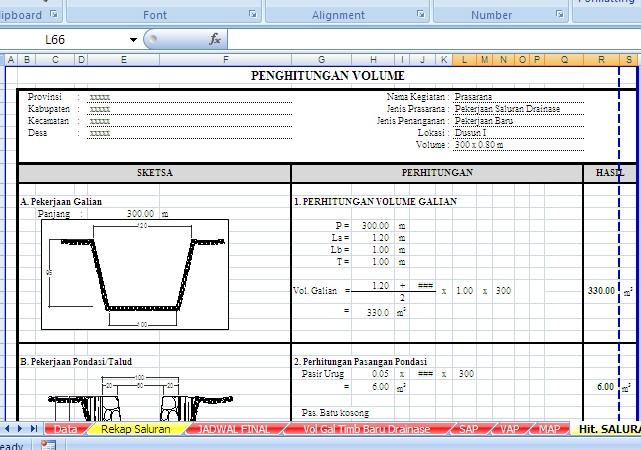Click the HASIL header cell
641x450 pixels.
(x=610, y=173)
